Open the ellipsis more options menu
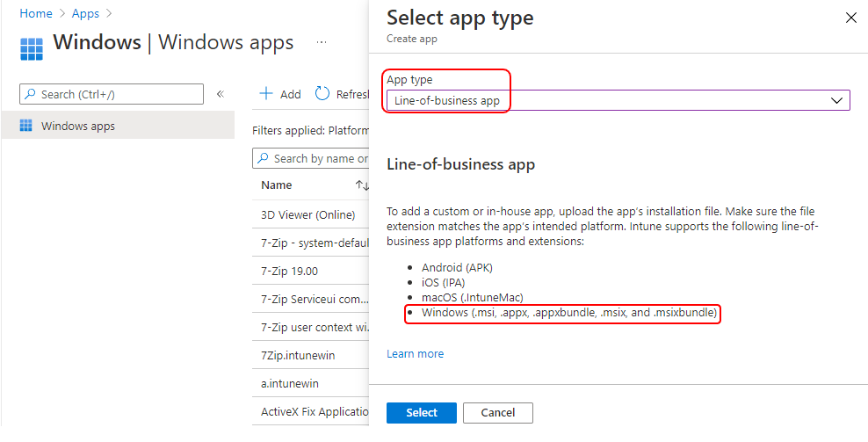 [x=321, y=41]
